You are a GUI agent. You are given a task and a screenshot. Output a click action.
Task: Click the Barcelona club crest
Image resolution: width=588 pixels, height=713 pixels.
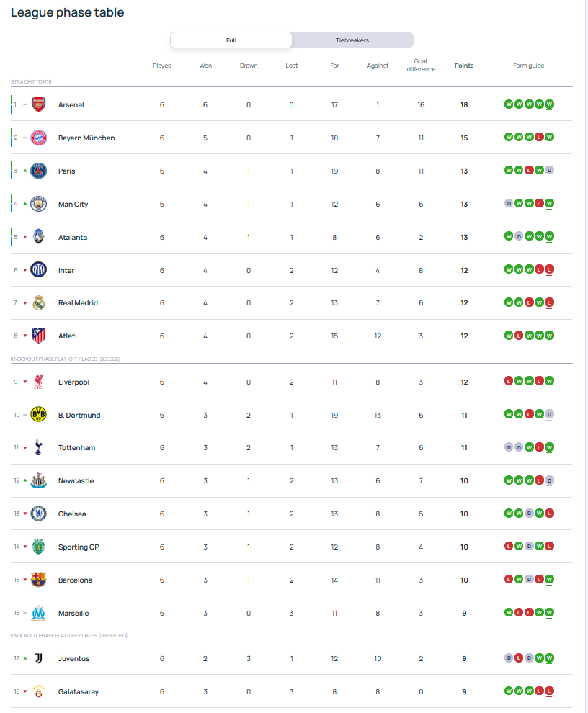pyautogui.click(x=38, y=580)
